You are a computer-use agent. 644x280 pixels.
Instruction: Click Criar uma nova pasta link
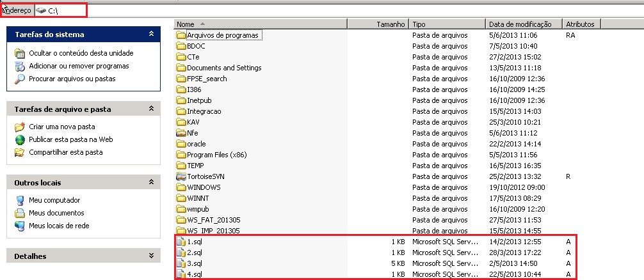pyautogui.click(x=61, y=127)
